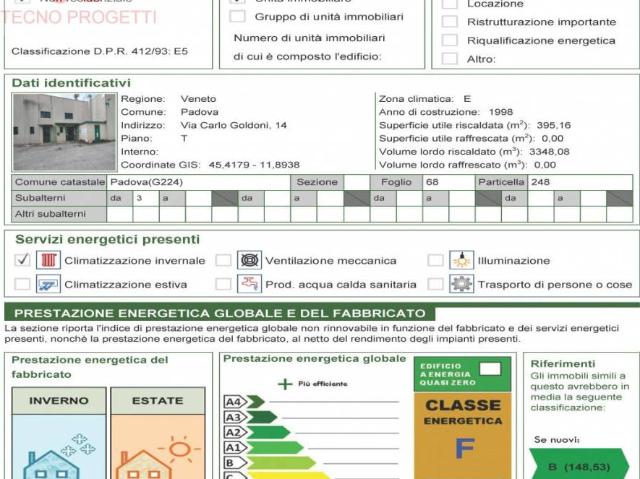Viewport: 640px width, 479px height.
Task: Check the Riqualificazione energetica box
Action: point(450,40)
